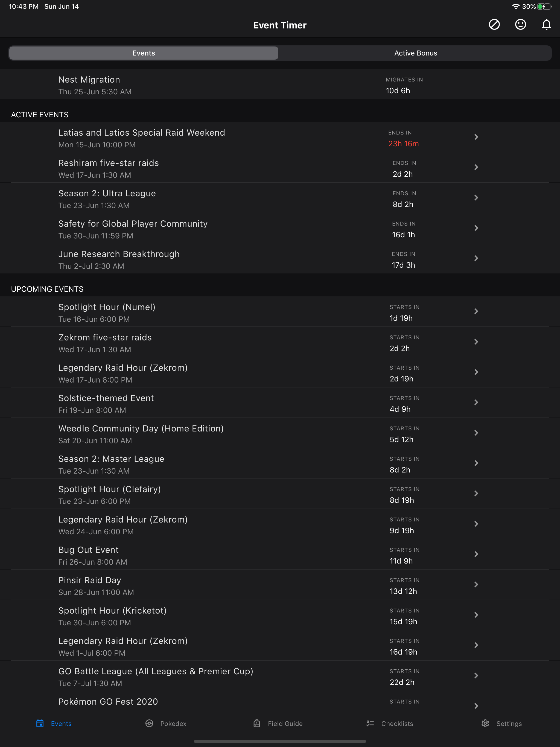
Task: Open Weedle Community Day event details
Action: coord(280,433)
